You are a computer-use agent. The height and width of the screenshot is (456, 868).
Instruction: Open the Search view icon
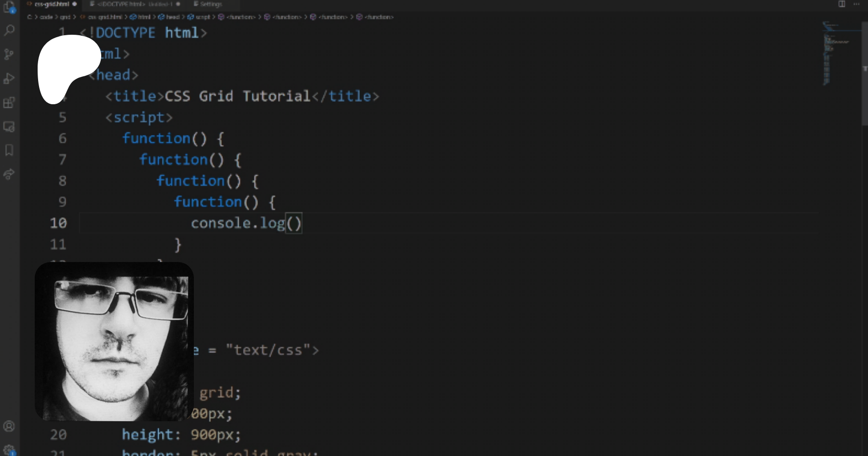pyautogui.click(x=9, y=30)
